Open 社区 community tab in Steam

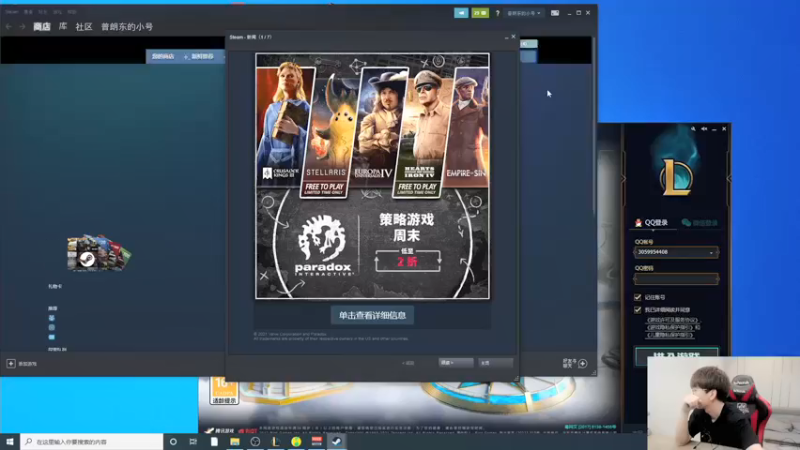point(84,27)
